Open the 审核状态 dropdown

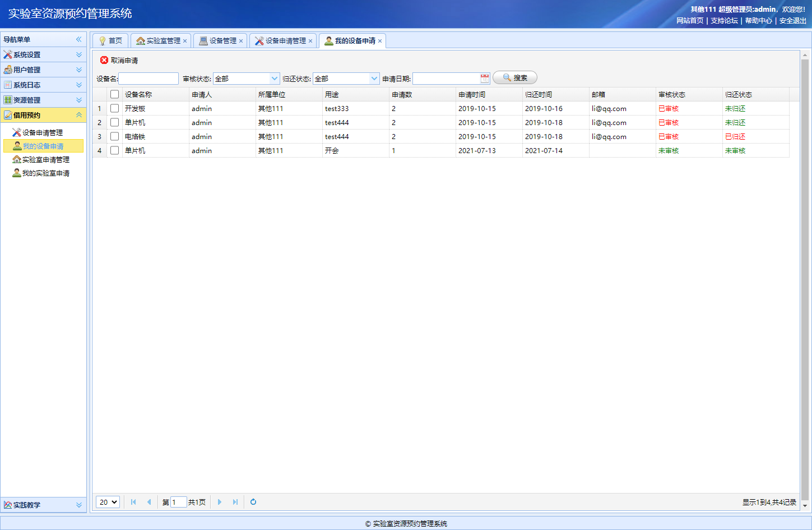click(x=275, y=79)
